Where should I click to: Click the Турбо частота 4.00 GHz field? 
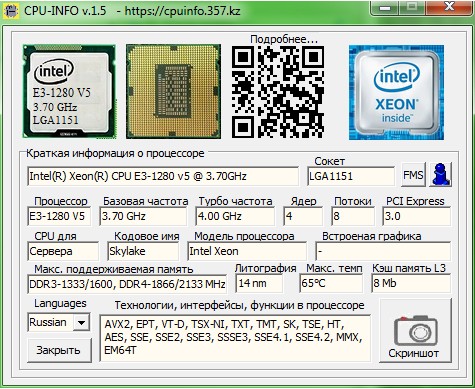click(x=235, y=216)
